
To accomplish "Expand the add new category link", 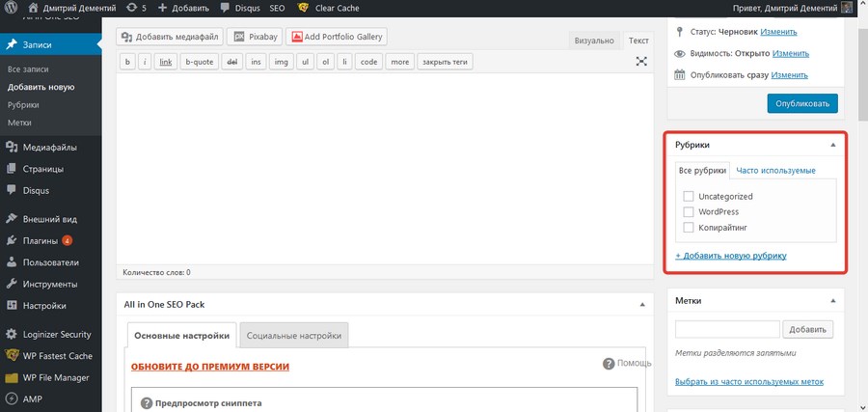I will (731, 256).
